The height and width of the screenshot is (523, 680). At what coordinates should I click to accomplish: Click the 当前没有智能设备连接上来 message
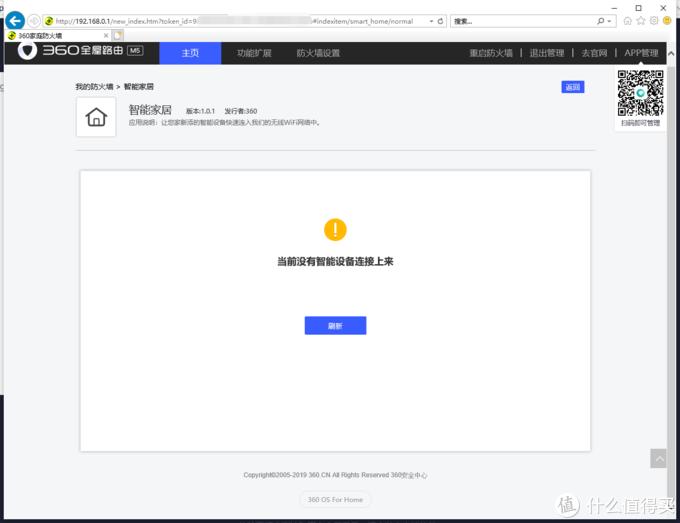(x=335, y=261)
